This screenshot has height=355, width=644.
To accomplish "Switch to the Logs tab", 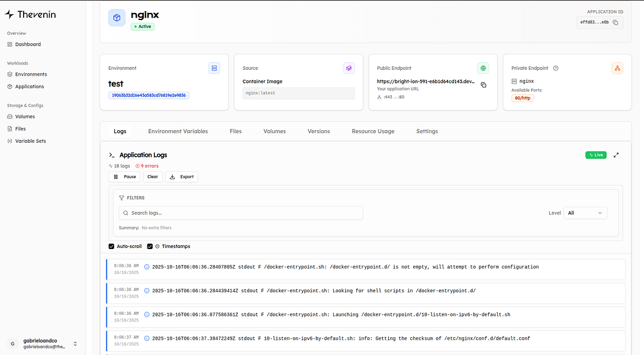I will [120, 131].
